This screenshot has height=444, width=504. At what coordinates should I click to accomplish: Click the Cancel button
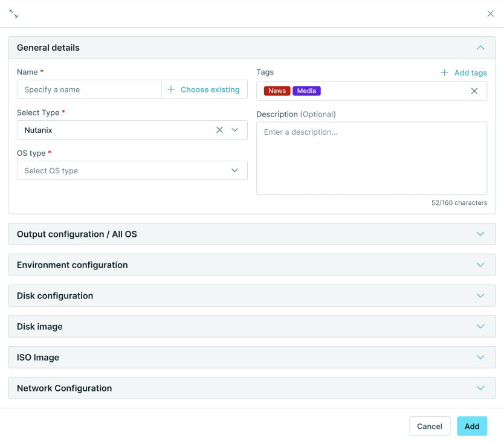[x=430, y=426]
